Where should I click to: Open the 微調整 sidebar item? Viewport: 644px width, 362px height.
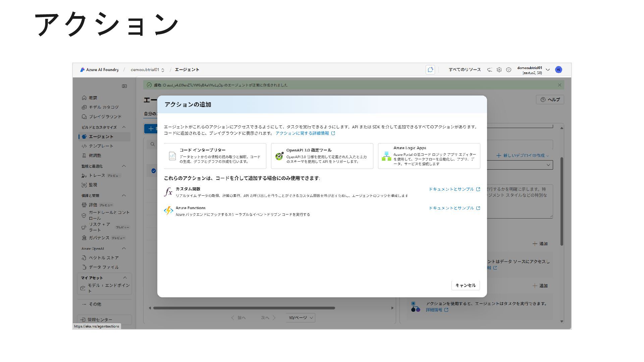point(104,156)
